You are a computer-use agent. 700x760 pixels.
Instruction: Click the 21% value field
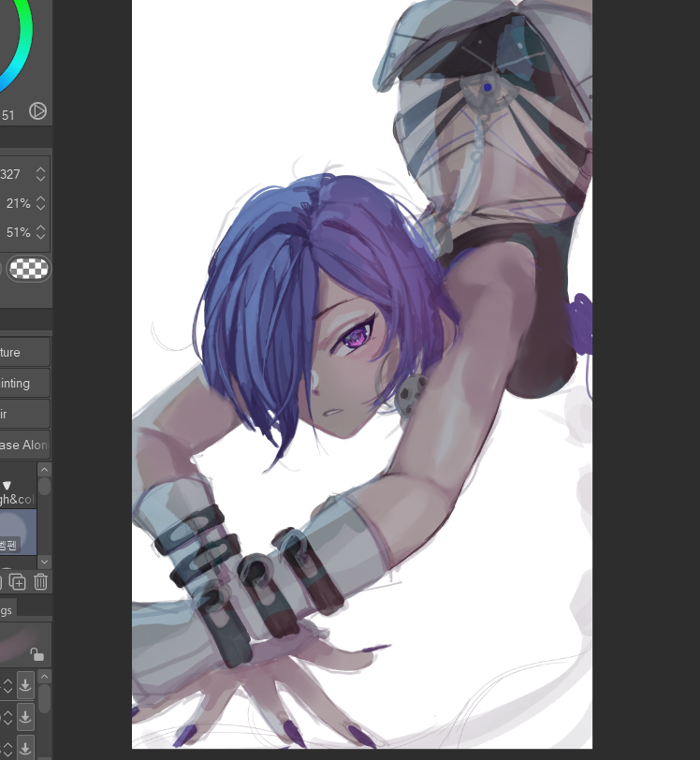[x=18, y=203]
